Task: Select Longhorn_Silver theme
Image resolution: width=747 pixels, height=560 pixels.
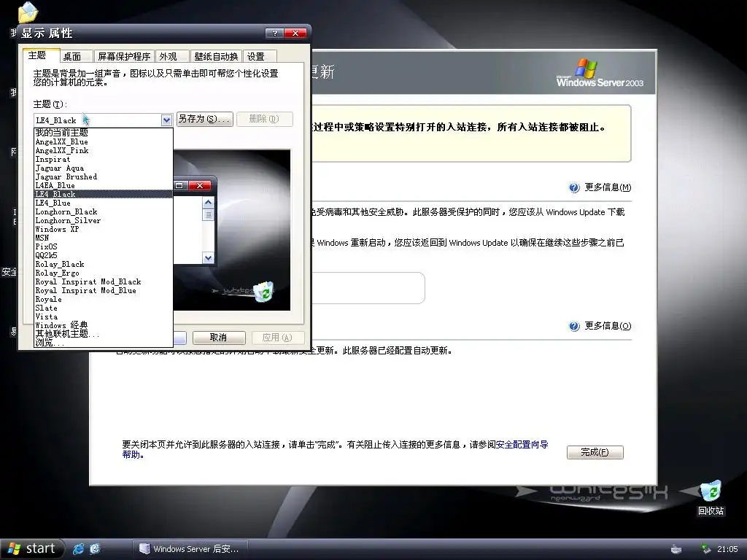Action: coord(104,220)
